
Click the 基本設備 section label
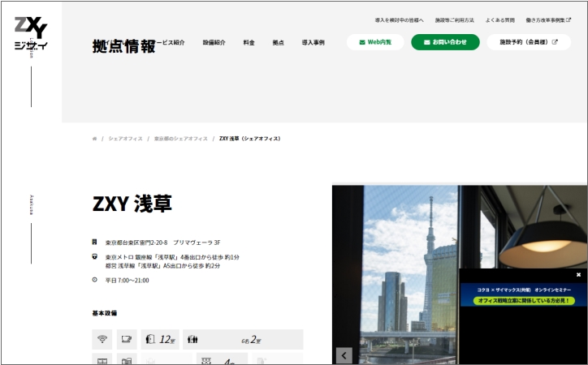tap(105, 313)
